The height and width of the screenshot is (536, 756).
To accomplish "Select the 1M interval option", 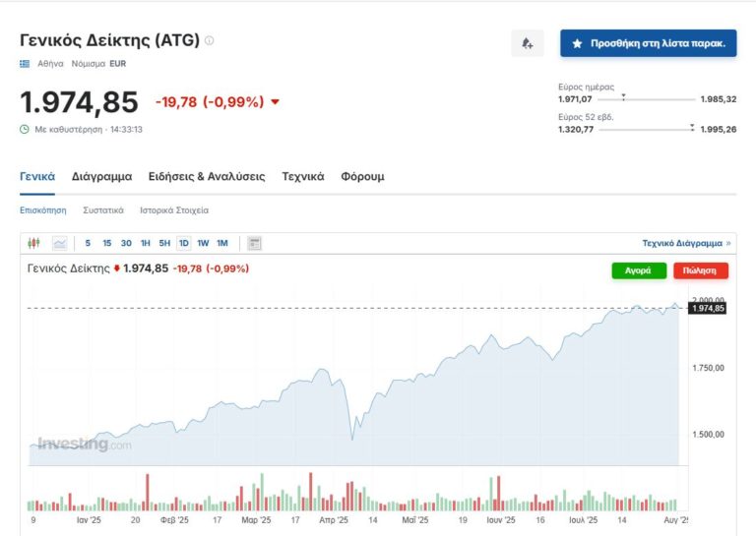I will [x=222, y=243].
